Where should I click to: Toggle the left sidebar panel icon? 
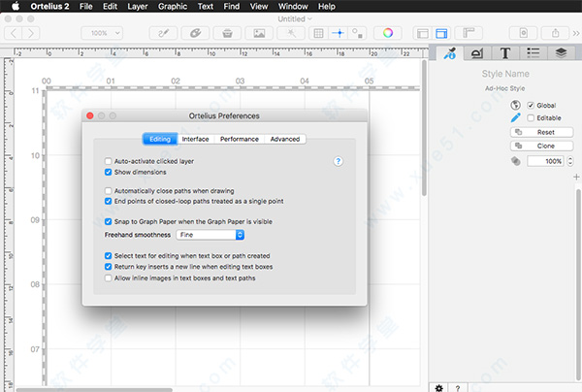[422, 33]
